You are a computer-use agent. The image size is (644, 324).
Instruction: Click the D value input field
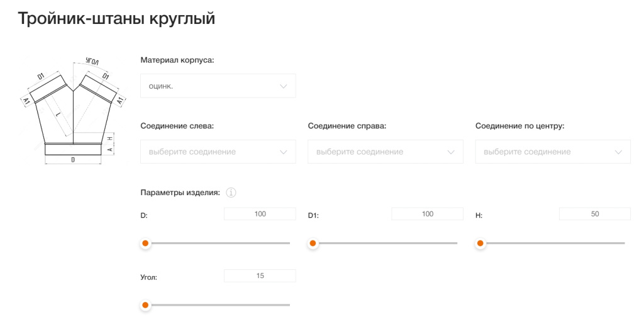[x=260, y=214]
